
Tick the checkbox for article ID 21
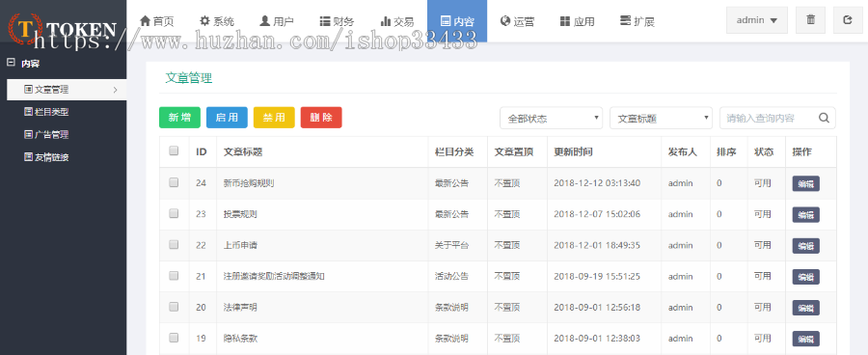174,275
